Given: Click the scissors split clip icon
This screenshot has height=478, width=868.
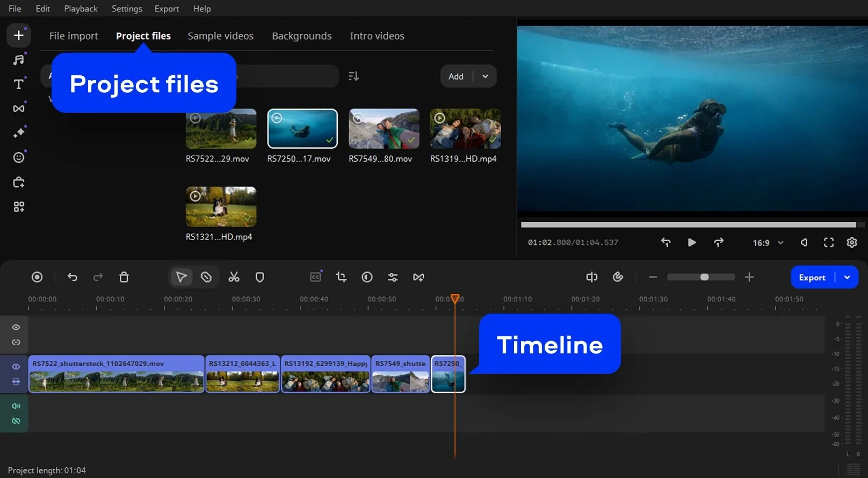Looking at the screenshot, I should point(234,277).
